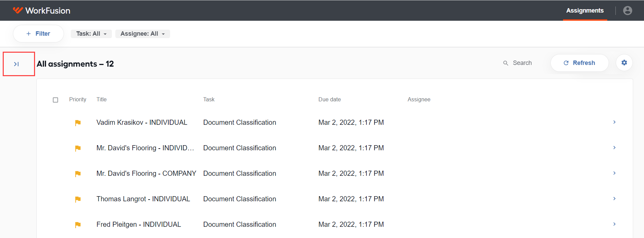This screenshot has width=644, height=238.
Task: Expand the collapsed side panel arrow
Action: [x=16, y=64]
